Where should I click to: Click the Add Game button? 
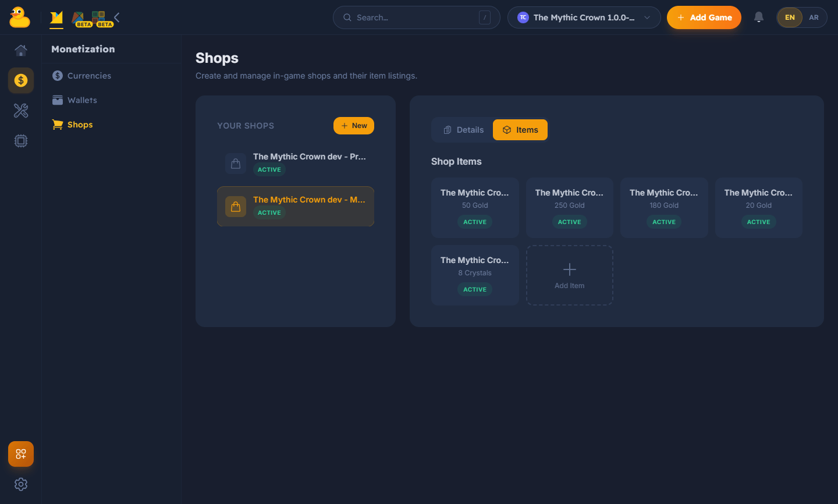pos(704,17)
